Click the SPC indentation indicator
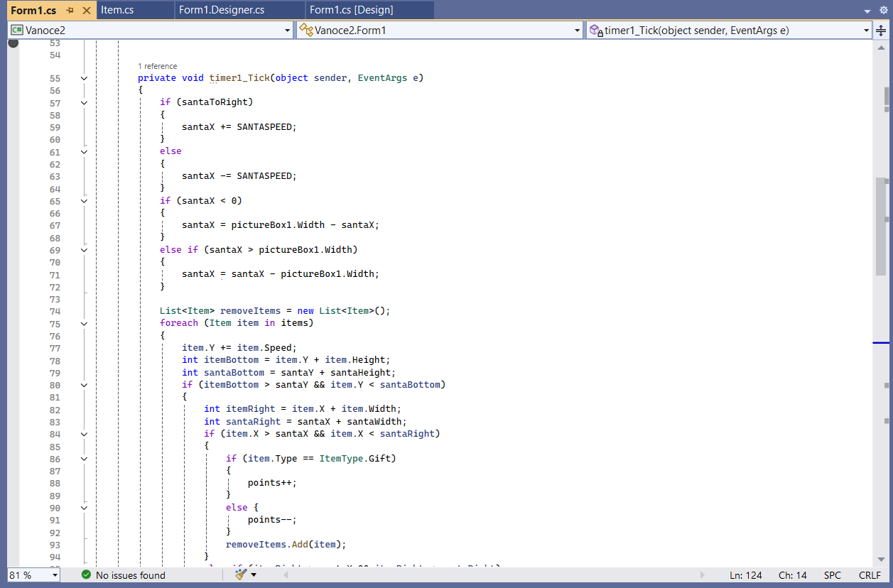The height and width of the screenshot is (588, 893). pos(832,575)
